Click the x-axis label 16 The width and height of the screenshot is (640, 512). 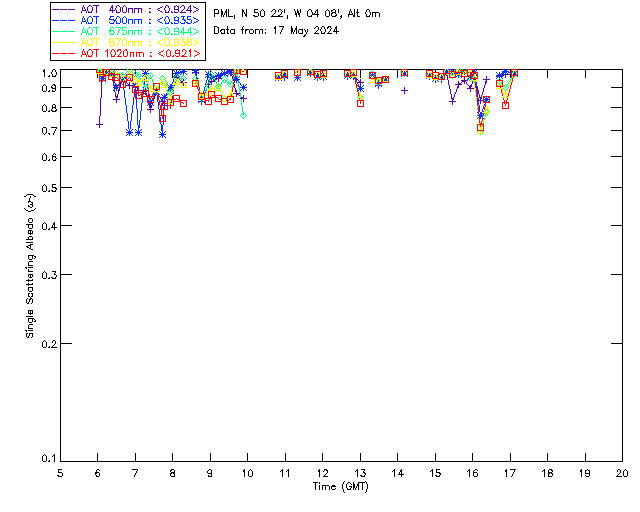coord(472,473)
